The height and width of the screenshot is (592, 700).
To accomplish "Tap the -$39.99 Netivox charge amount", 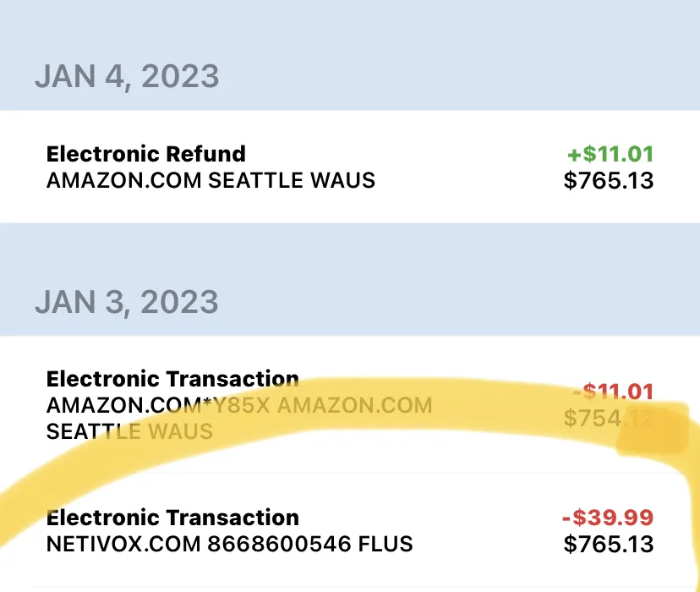I will click(608, 518).
